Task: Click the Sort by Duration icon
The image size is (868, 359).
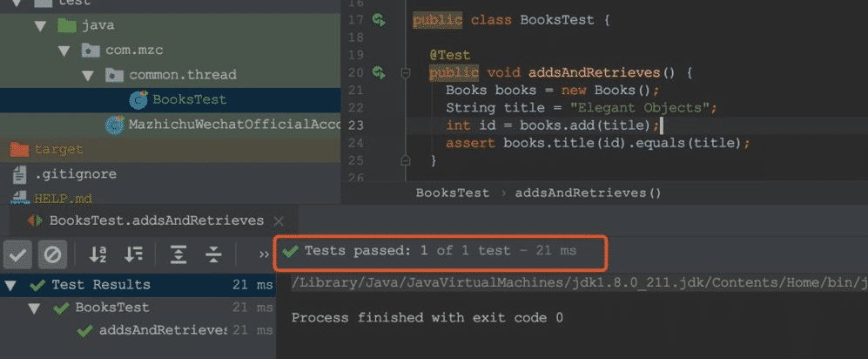Action: point(133,254)
